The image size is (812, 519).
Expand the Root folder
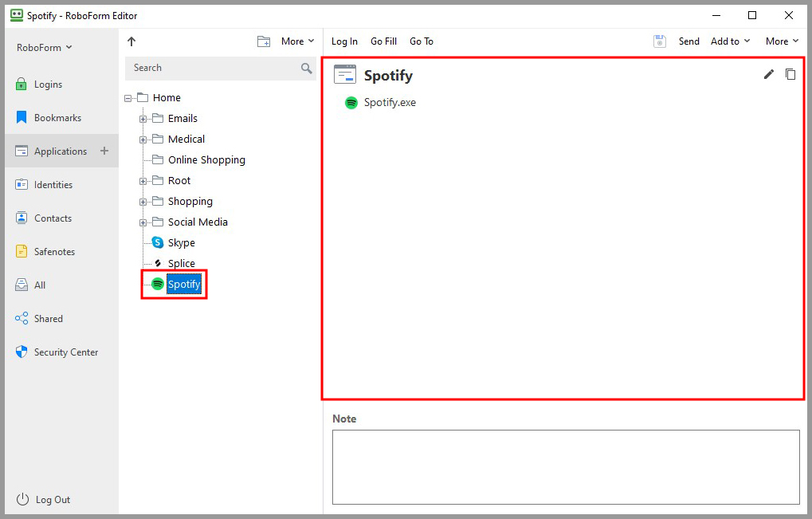[x=143, y=181]
